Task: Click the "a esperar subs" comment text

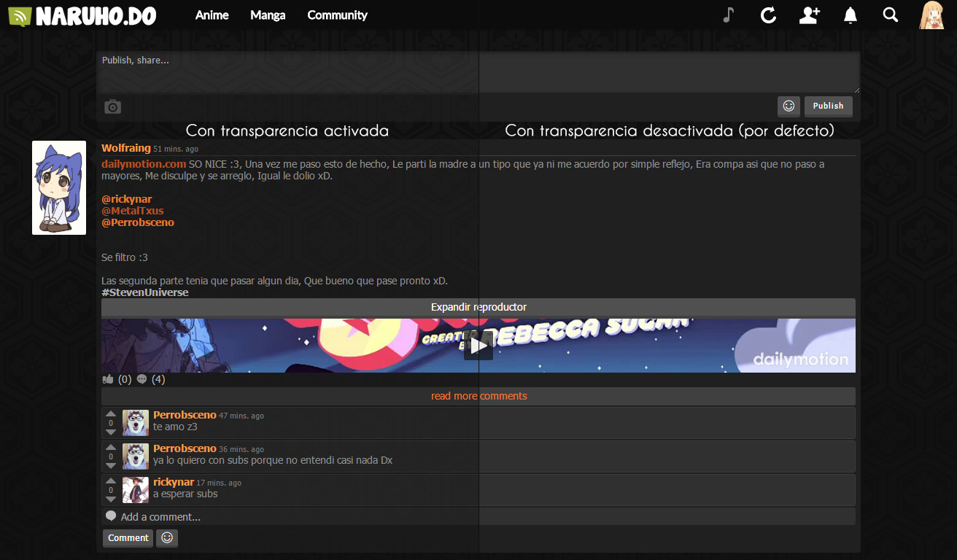Action: tap(185, 494)
